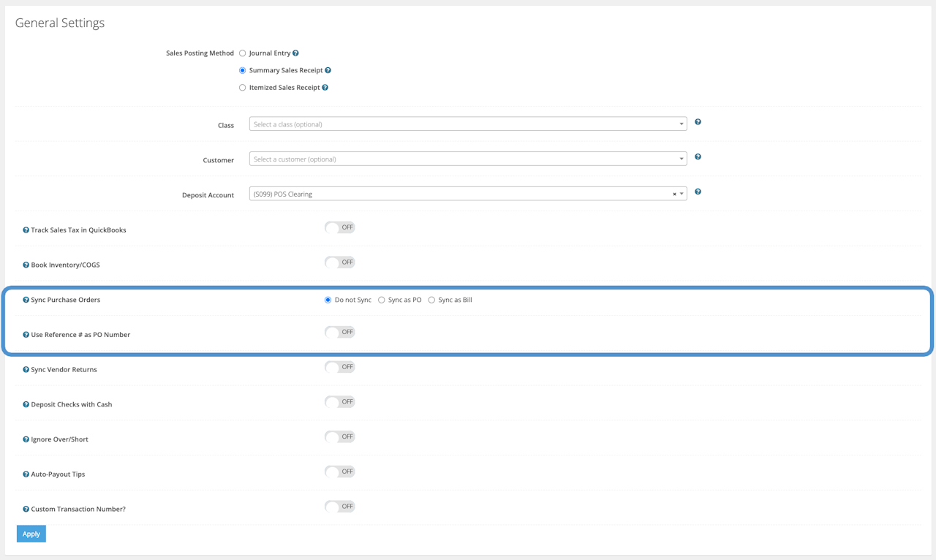
Task: Expand the Customer dropdown
Action: 468,159
